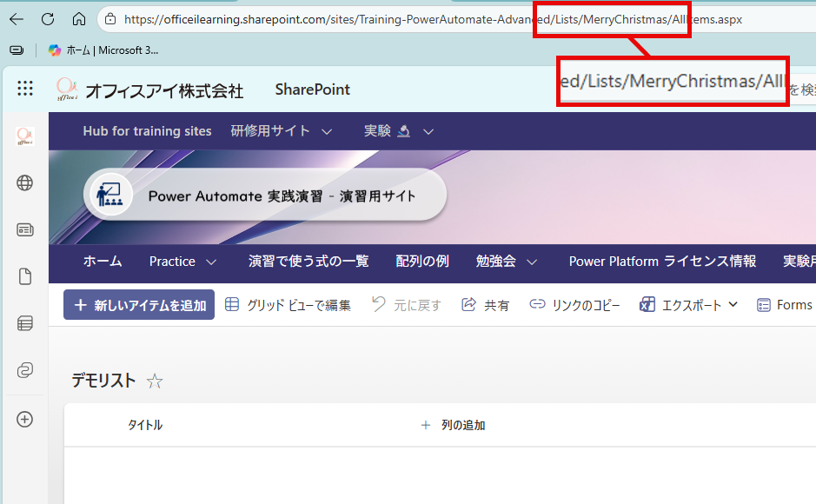Open the lists icon in left sidebar
Image resolution: width=816 pixels, height=504 pixels.
[x=25, y=323]
